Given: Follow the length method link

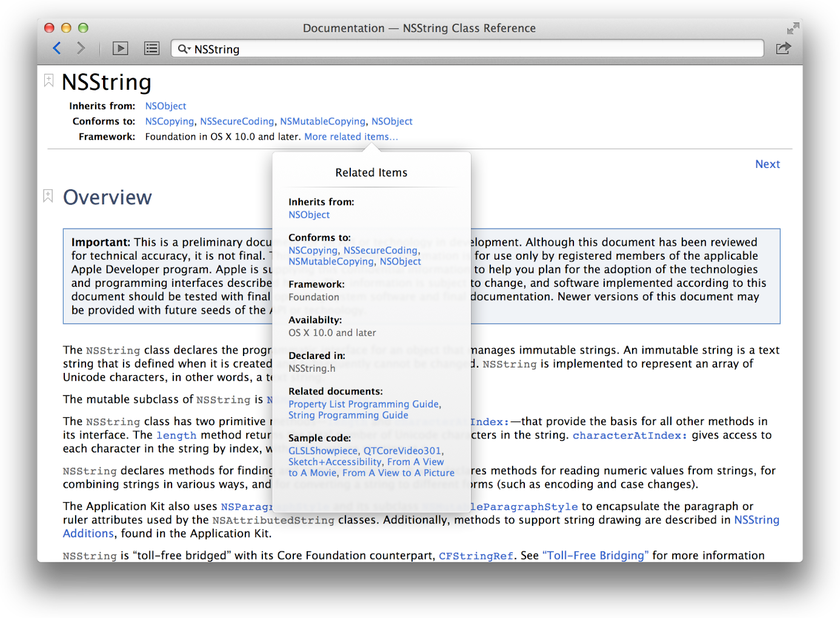Looking at the screenshot, I should [x=176, y=435].
